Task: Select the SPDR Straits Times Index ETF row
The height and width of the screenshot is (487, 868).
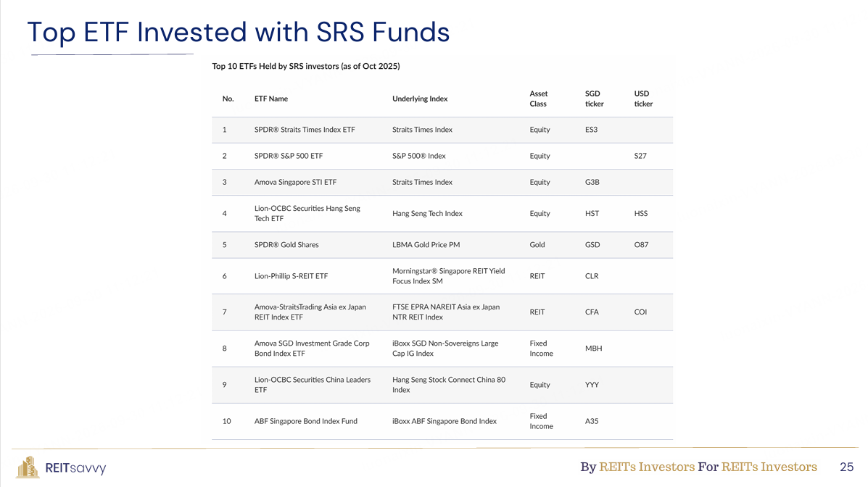Action: click(x=442, y=130)
